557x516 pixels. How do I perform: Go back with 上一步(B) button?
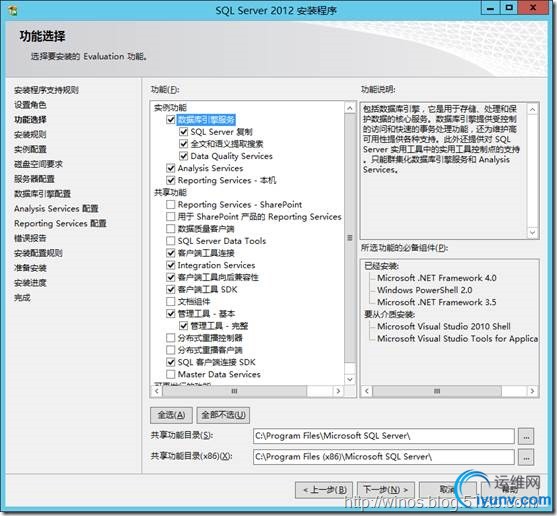tap(324, 490)
